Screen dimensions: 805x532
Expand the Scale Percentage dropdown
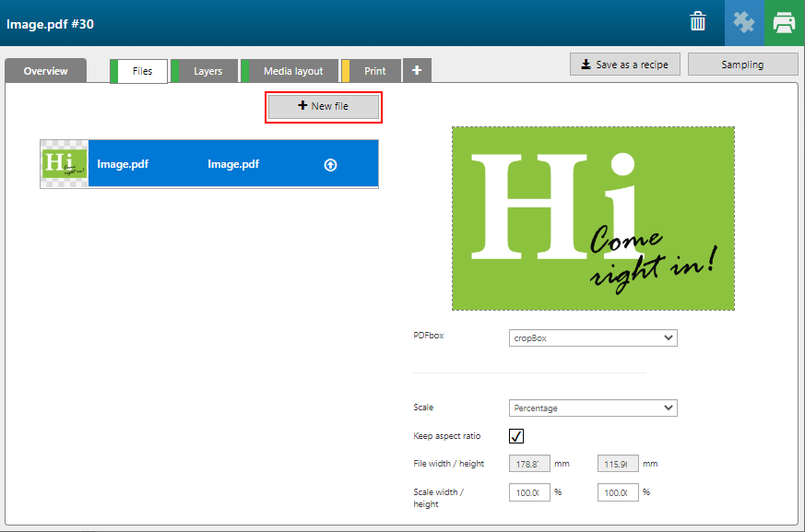pos(593,408)
